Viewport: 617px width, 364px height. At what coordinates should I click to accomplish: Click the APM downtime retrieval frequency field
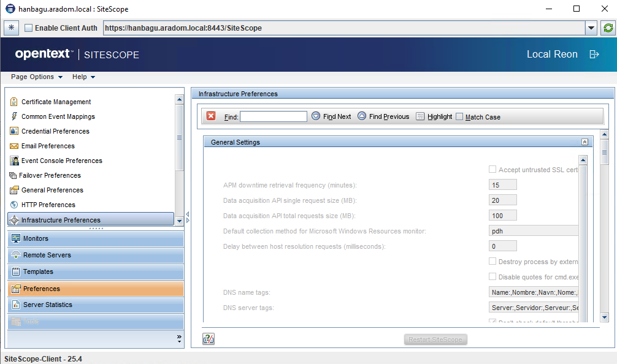pos(502,184)
